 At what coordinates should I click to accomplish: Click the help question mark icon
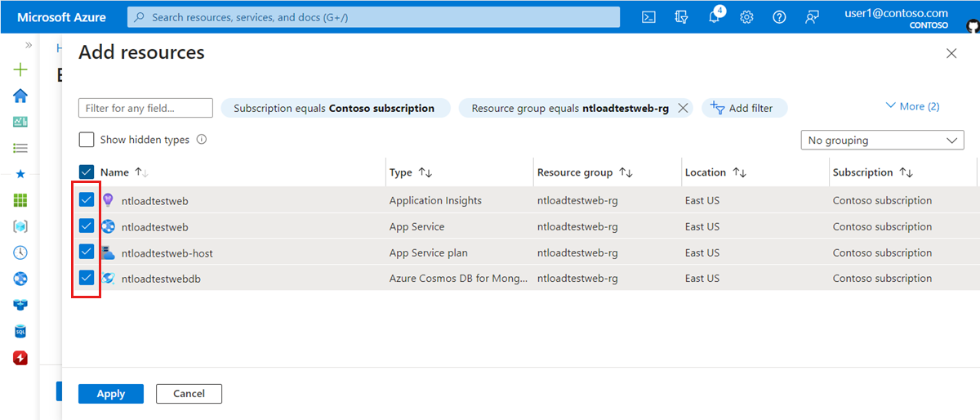pyautogui.click(x=779, y=17)
